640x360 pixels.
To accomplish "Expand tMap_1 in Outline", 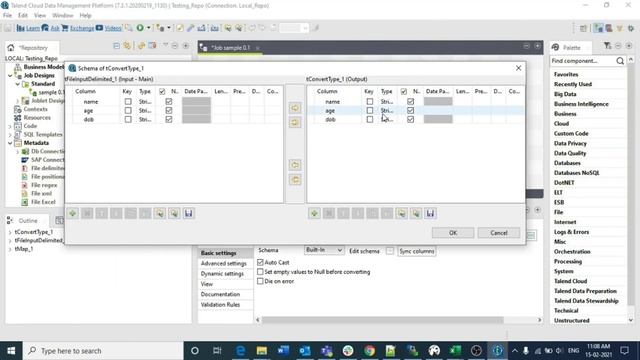I will tap(10, 249).
